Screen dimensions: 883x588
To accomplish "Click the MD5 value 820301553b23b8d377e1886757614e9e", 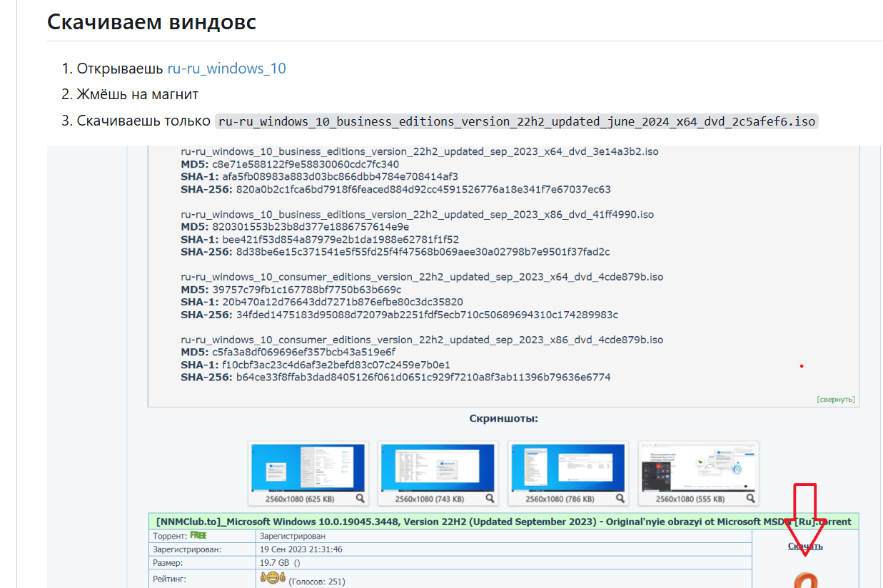I will [311, 227].
